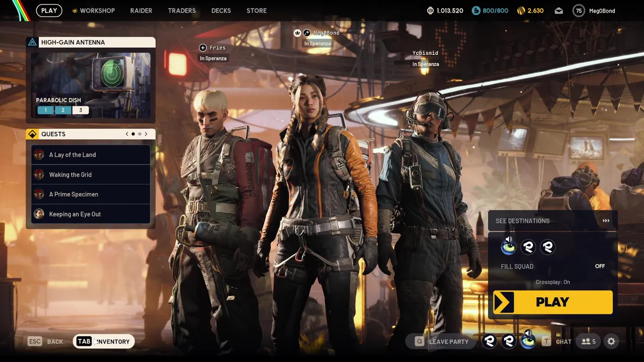Open the Parabolic Dish project thumbnail
Viewport: 644px width, 362px height.
91,85
